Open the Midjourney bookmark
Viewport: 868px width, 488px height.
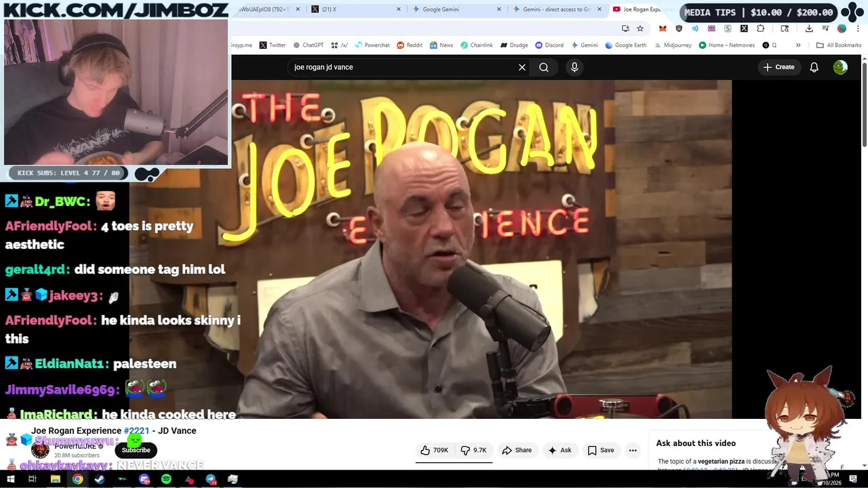point(673,45)
